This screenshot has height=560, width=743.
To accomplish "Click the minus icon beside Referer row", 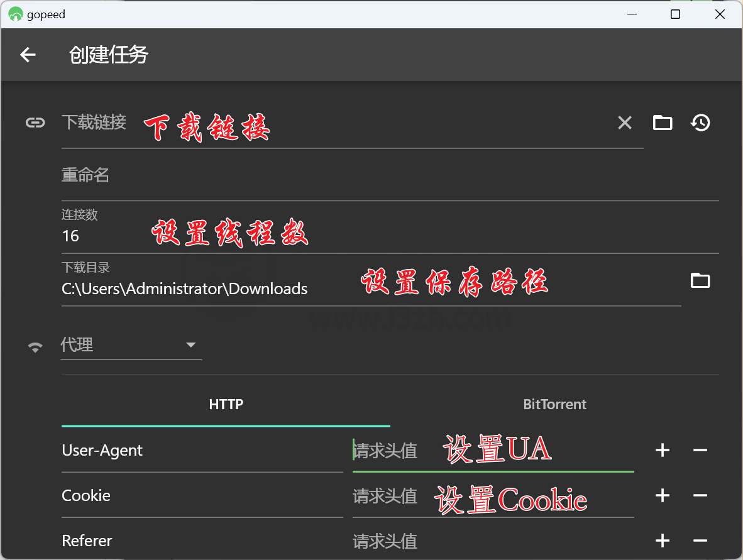I will click(700, 541).
